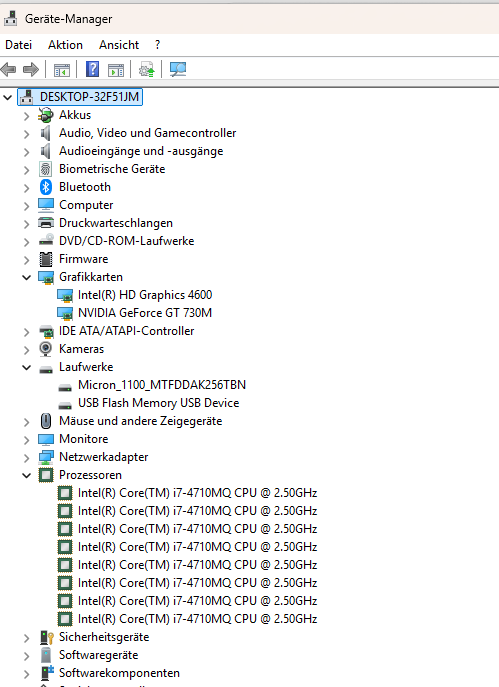The height and width of the screenshot is (687, 499).
Task: Click the Audio, Video und Gamecontroller speaker icon
Action: 46,133
